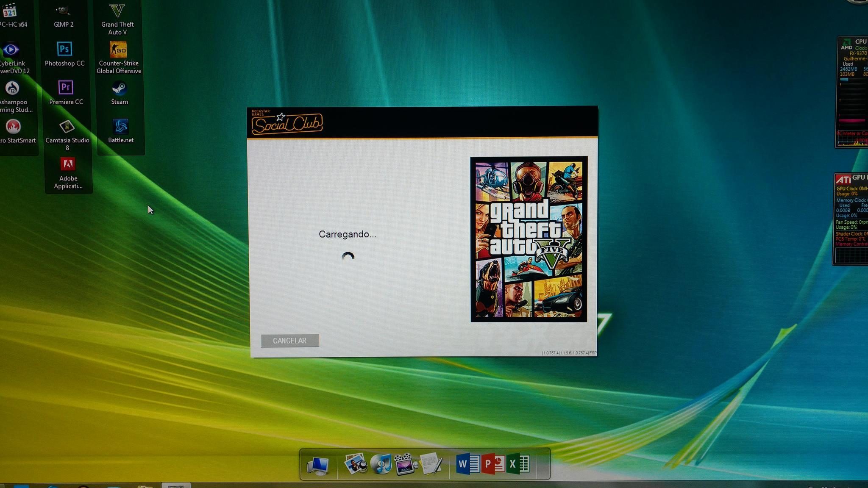868x488 pixels.
Task: Click the Carregando loading text
Action: point(347,234)
